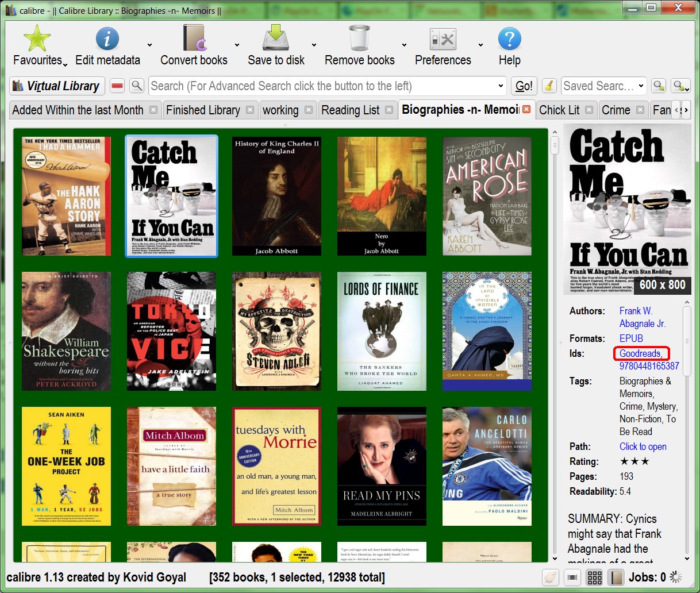
Task: Click the copy search to saved search icon
Action: coord(659,86)
